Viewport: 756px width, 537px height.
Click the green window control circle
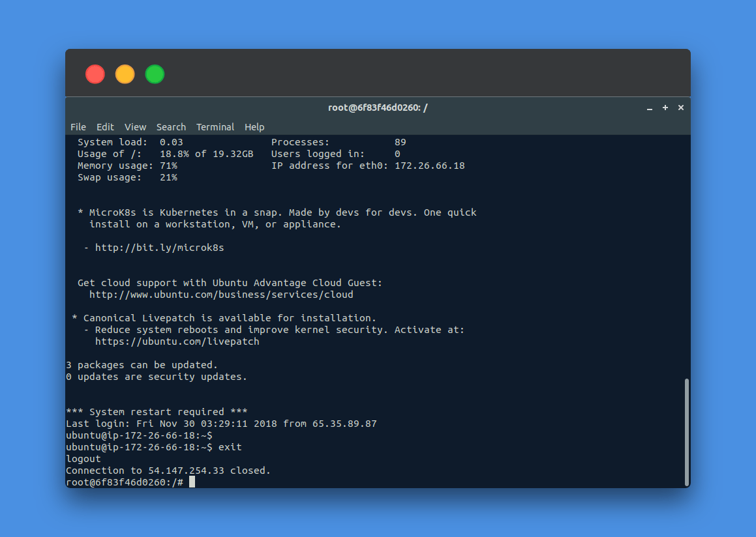coord(155,74)
